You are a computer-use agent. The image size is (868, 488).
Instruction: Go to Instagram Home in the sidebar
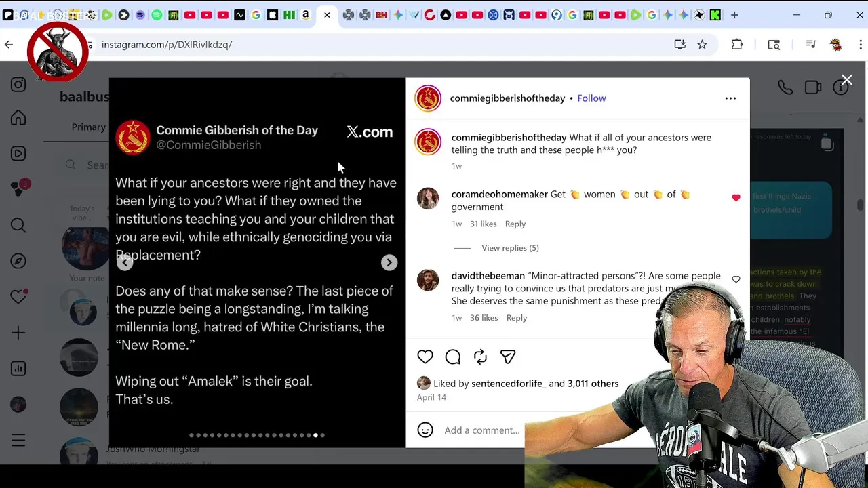[x=18, y=118]
